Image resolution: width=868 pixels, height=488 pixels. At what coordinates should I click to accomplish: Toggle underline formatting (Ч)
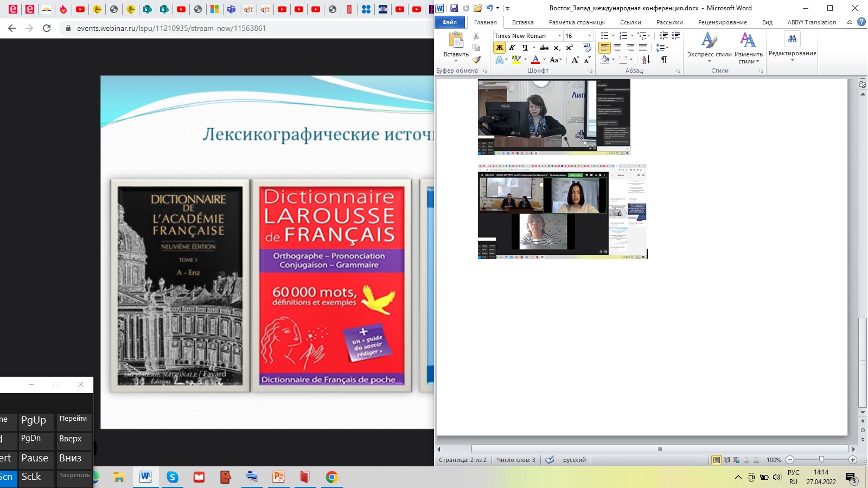click(524, 48)
